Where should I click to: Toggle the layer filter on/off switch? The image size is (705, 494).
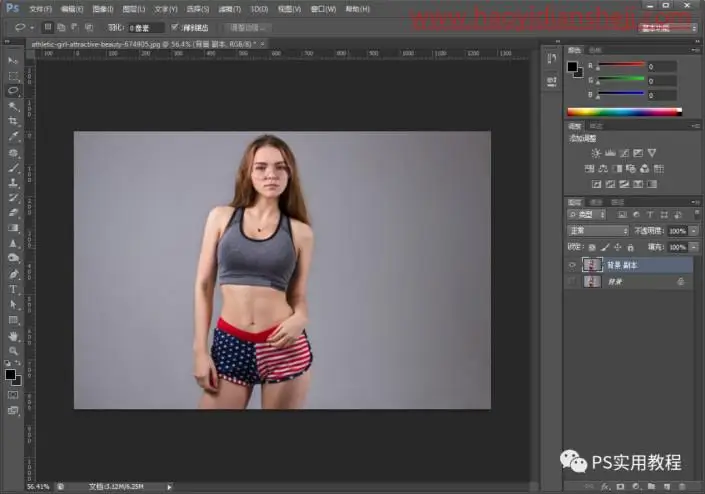pyautogui.click(x=696, y=214)
